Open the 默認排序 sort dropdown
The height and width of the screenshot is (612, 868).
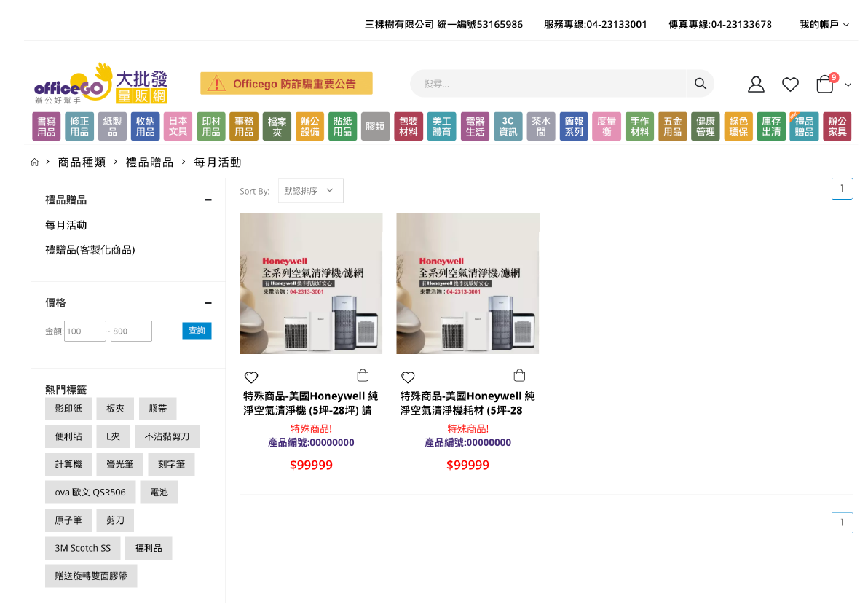coord(310,191)
